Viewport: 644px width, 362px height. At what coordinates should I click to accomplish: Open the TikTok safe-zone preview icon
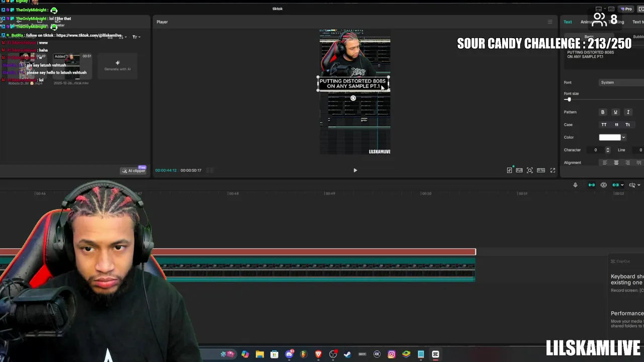(x=509, y=170)
